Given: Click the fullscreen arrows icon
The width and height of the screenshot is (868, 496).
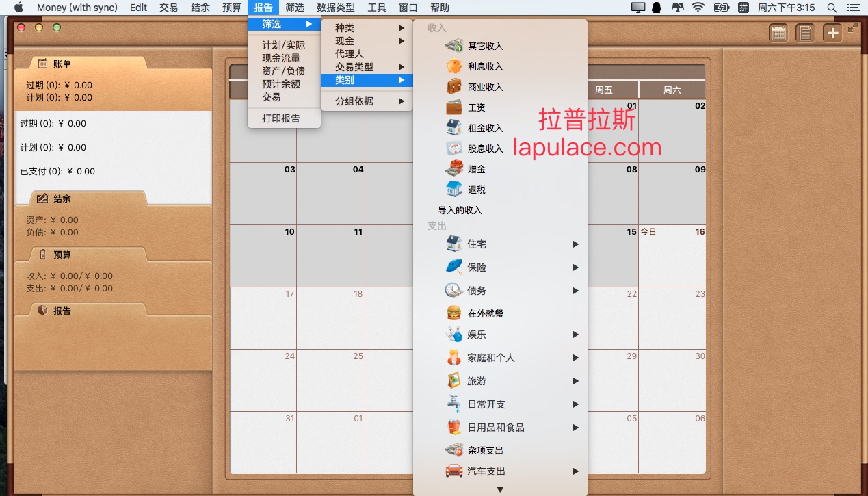Looking at the screenshot, I should 852,28.
